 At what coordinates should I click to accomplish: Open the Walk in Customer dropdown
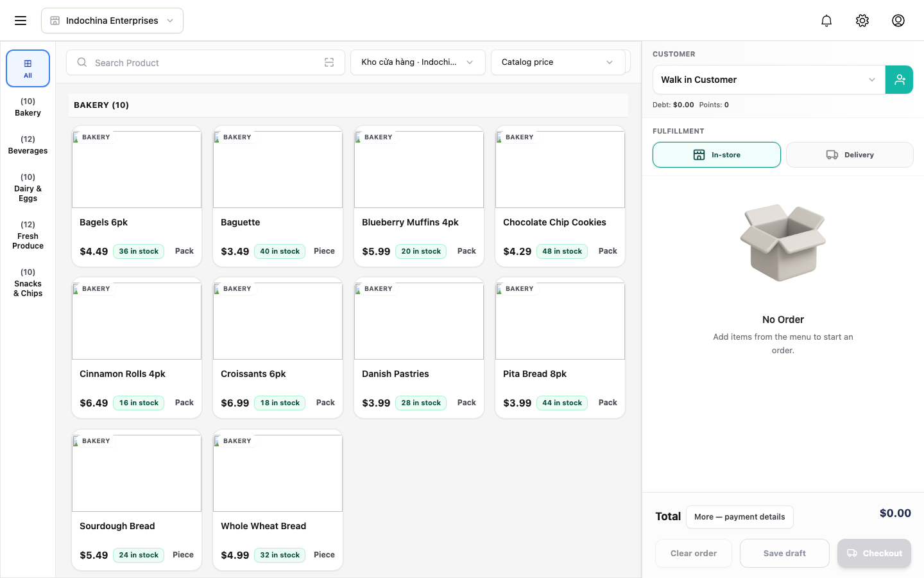(x=769, y=80)
